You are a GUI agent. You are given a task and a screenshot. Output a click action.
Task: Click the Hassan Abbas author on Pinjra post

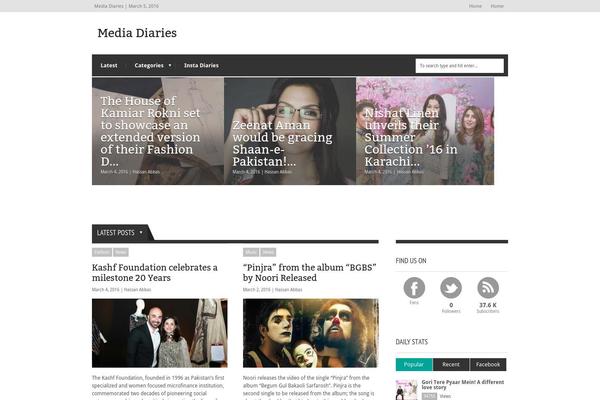point(289,290)
